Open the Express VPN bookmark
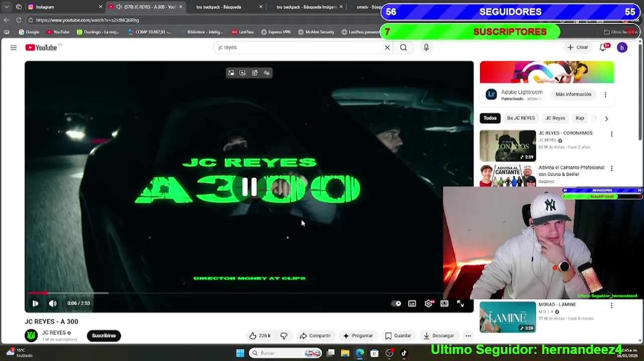Viewport: 644px width, 361px height. [x=276, y=32]
